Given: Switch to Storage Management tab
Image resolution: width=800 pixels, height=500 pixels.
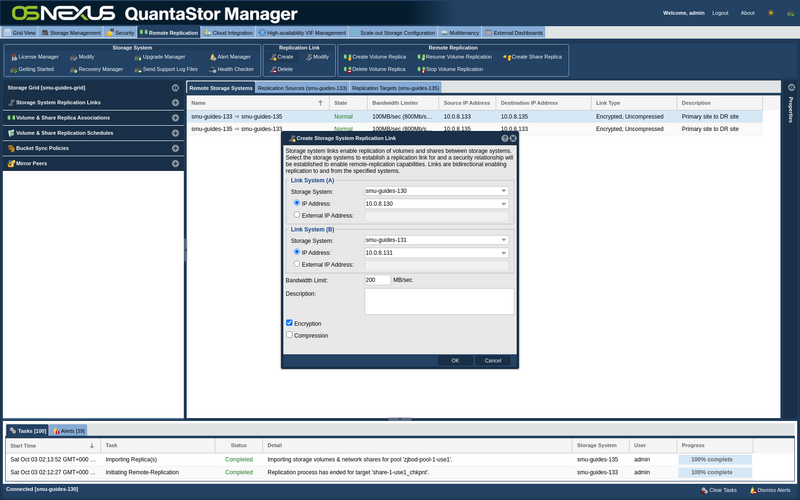Looking at the screenshot, I should [71, 33].
